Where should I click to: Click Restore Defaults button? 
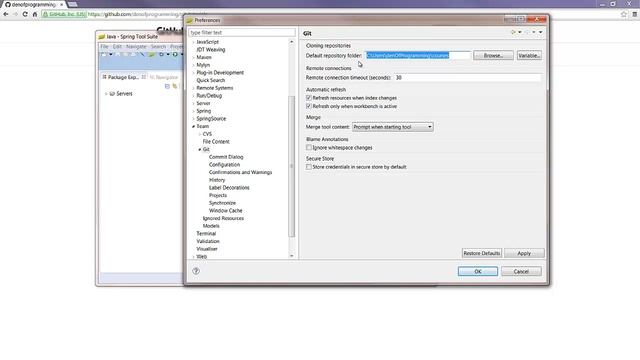click(482, 253)
